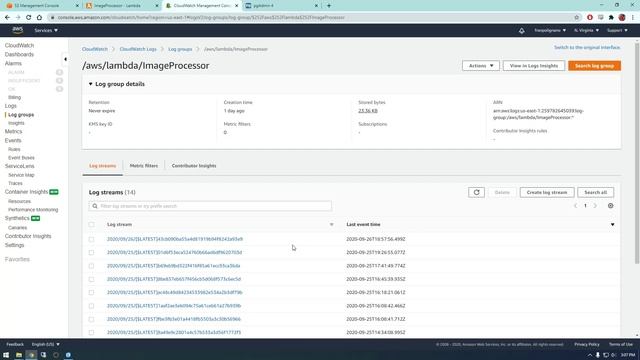Viewport: 640px width, 360px height.
Task: Check the log stream with time 16:18:21
Action: tap(91, 293)
